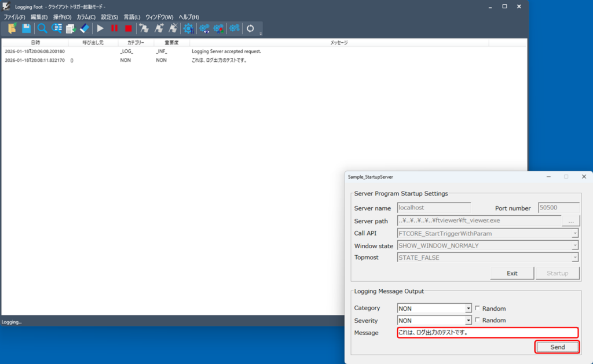The image size is (593, 364).
Task: Click the 重要度 column header
Action: point(171,43)
